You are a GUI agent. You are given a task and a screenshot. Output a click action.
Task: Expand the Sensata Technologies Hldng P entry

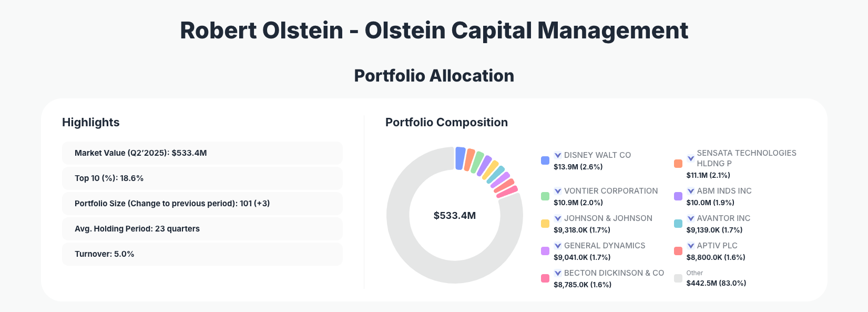coord(690,158)
